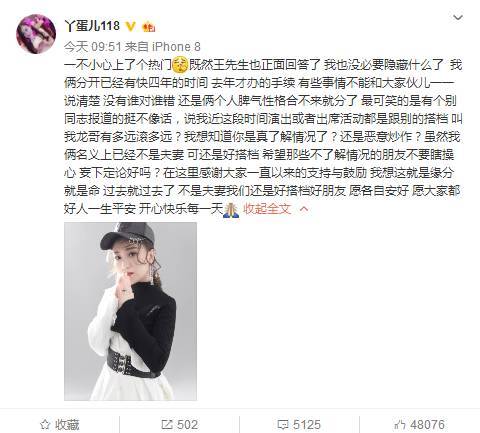Click the star icon next to 收藏

[x=45, y=425]
